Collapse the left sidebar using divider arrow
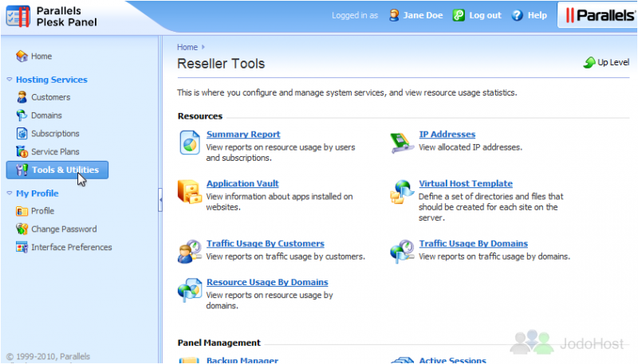Viewport: 638px width, 364px height. coord(160,200)
